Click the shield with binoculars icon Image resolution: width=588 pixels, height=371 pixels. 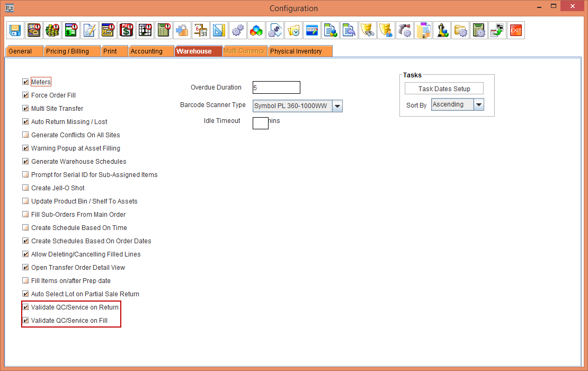(x=368, y=30)
